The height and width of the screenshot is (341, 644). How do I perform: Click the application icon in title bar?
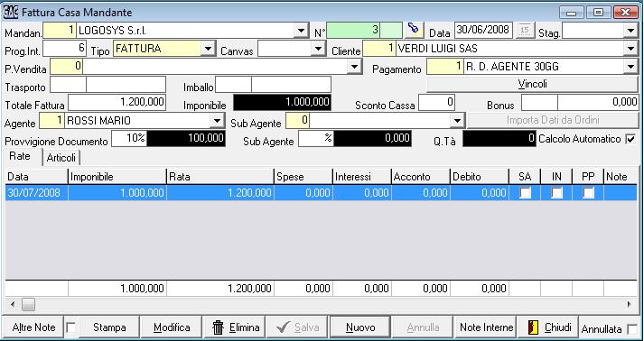coord(11,12)
